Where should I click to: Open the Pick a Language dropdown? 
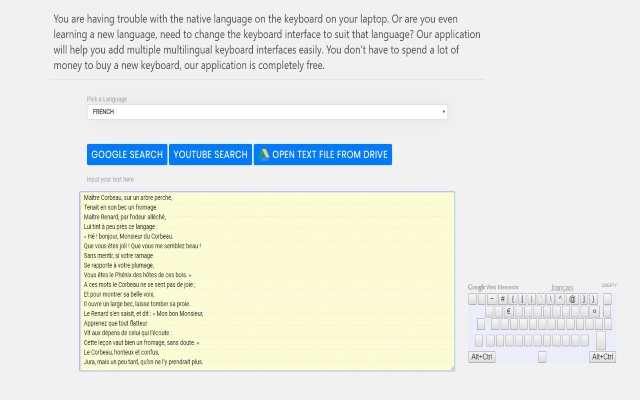click(265, 112)
